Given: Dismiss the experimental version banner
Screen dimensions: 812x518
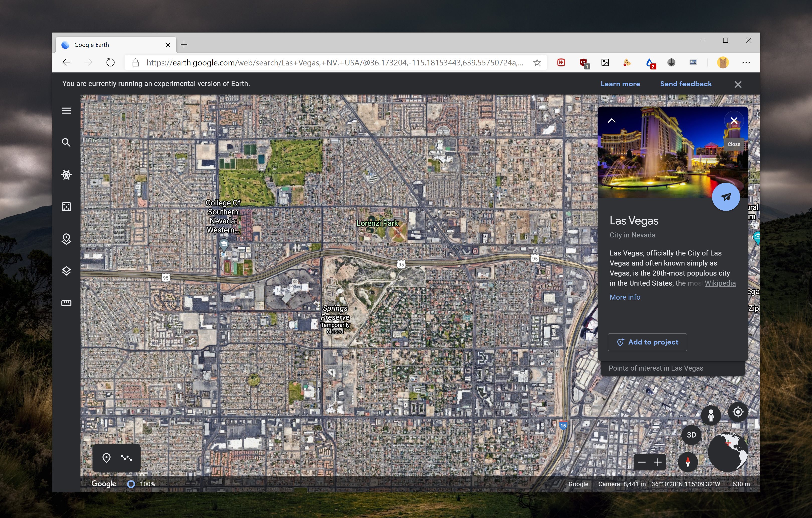Looking at the screenshot, I should point(738,84).
